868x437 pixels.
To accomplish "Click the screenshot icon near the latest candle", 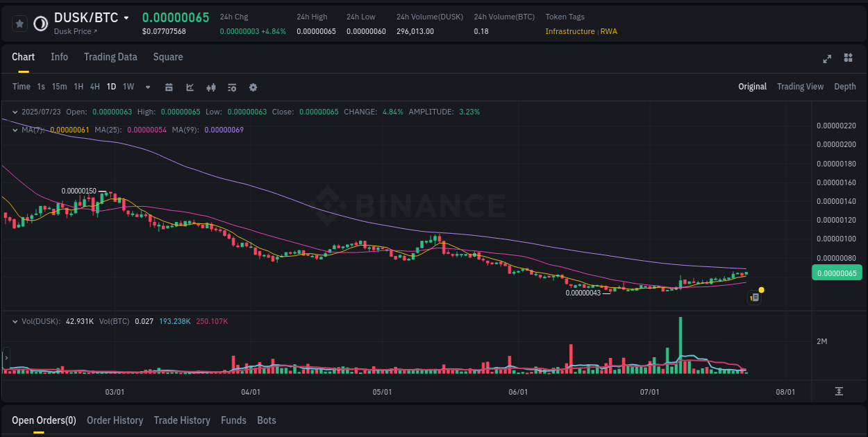I will [x=754, y=297].
